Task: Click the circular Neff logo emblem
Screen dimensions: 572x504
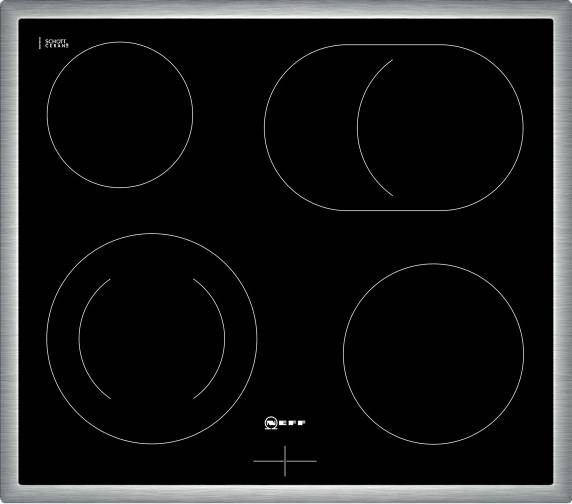Action: (270, 423)
